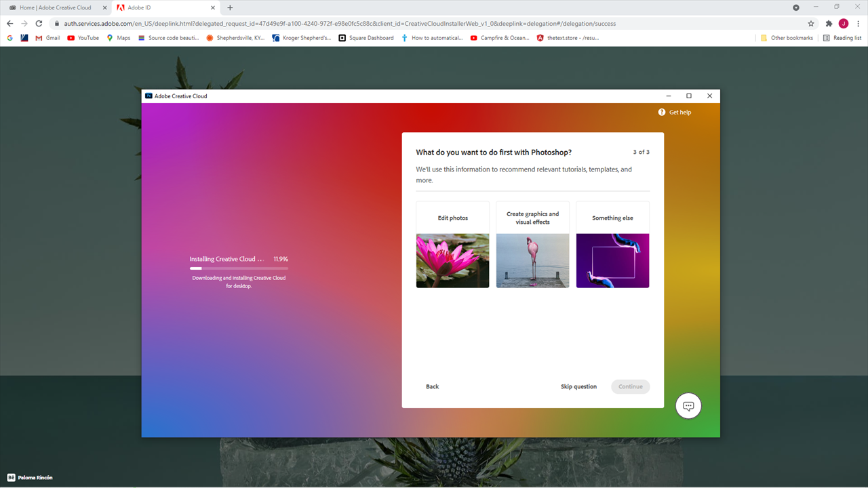Open the Gmail bookmark
This screenshot has width=868, height=488.
tap(47, 38)
